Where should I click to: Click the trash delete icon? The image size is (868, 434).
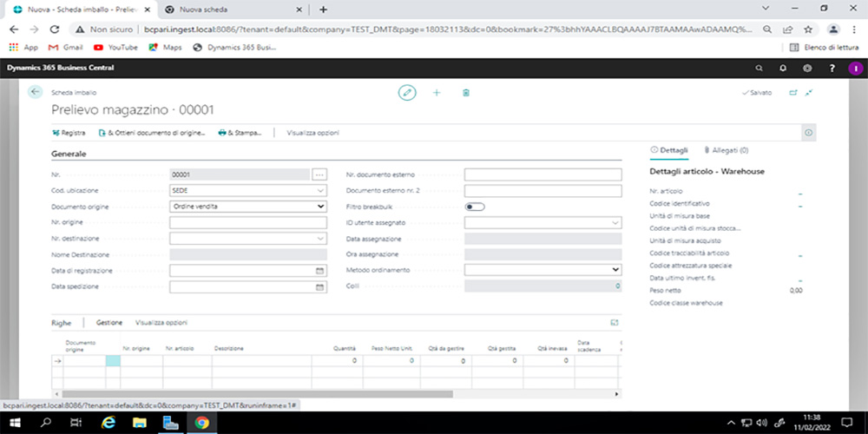466,92
